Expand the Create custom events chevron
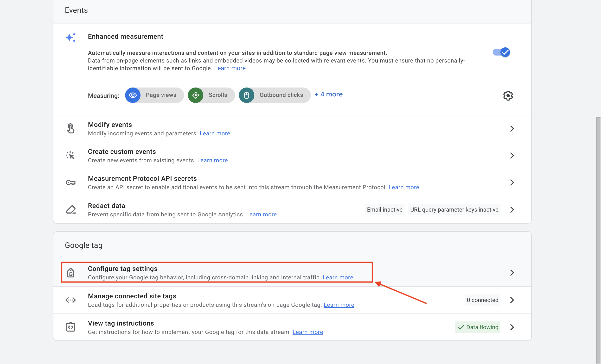The height and width of the screenshot is (364, 601). [512, 156]
